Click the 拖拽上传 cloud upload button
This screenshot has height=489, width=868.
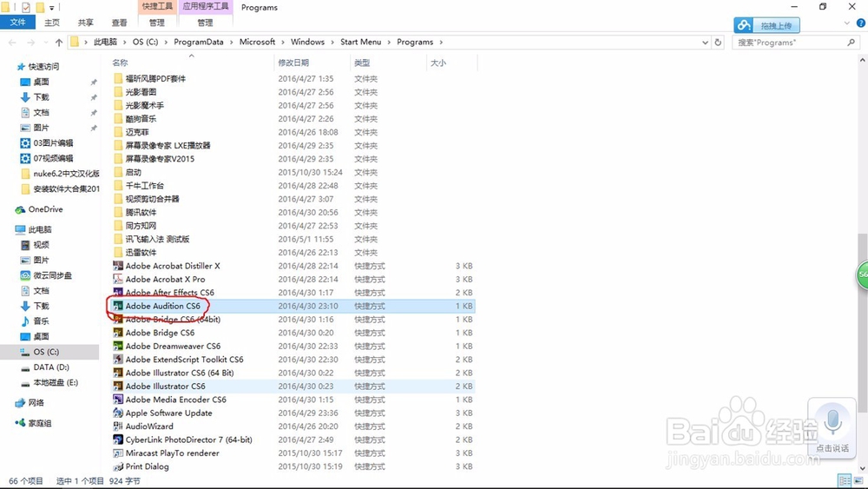[766, 25]
